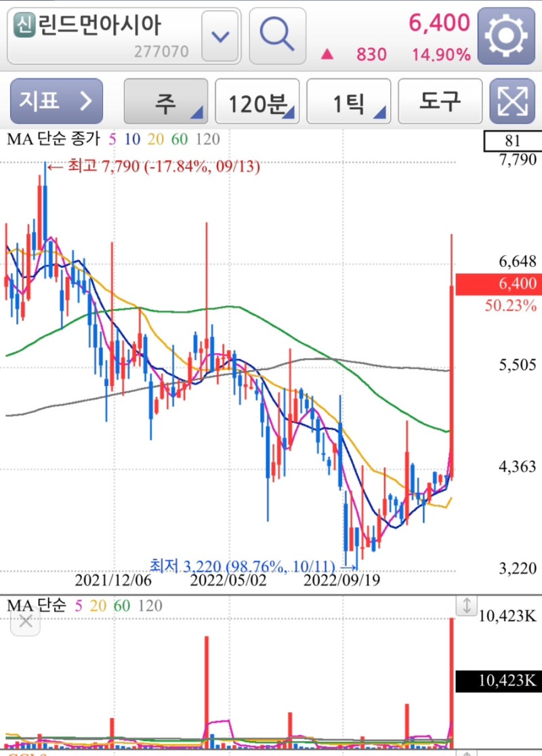Expand chart to fullscreen icon
The width and height of the screenshot is (542, 756).
pos(512,101)
